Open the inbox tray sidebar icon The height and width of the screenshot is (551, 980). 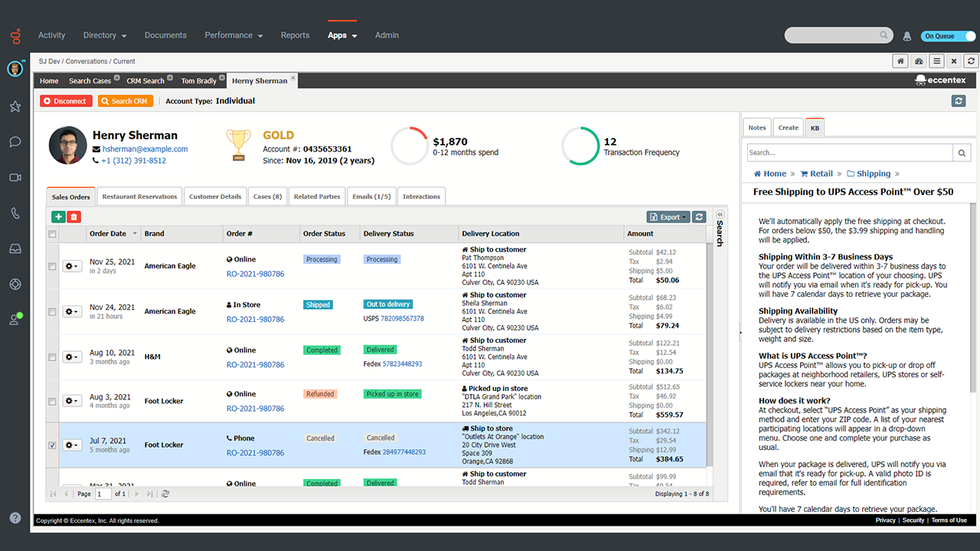click(15, 249)
